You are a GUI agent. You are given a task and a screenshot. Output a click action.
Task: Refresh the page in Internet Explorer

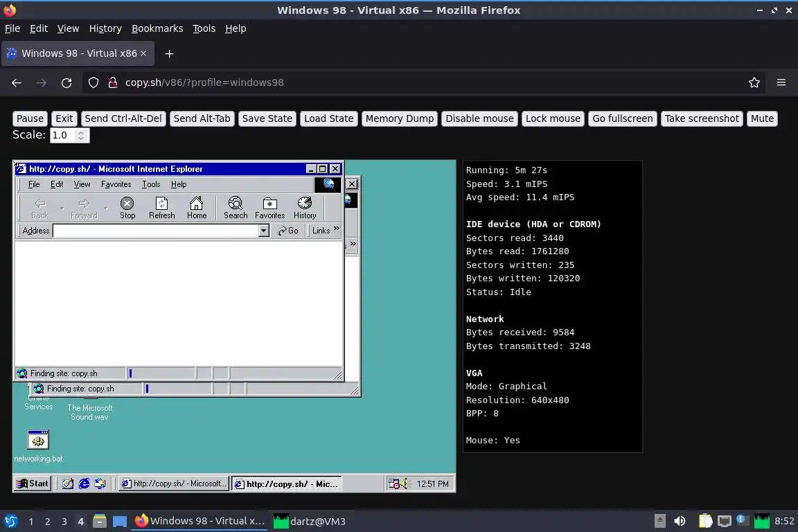click(162, 209)
